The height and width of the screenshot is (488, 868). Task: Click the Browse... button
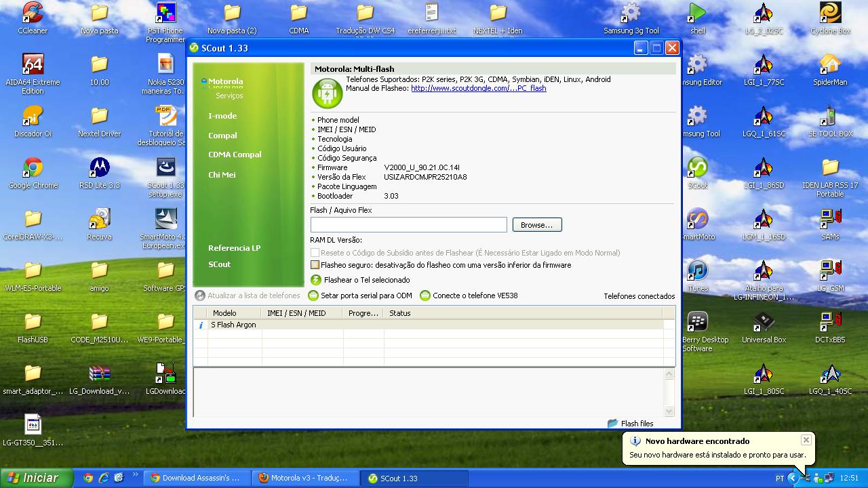536,225
